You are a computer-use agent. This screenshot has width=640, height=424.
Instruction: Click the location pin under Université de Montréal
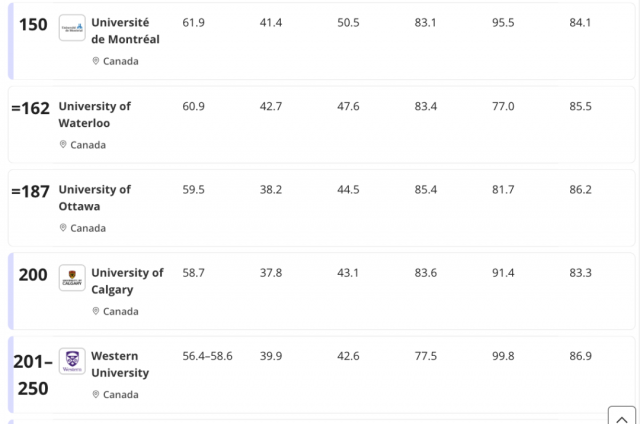96,61
